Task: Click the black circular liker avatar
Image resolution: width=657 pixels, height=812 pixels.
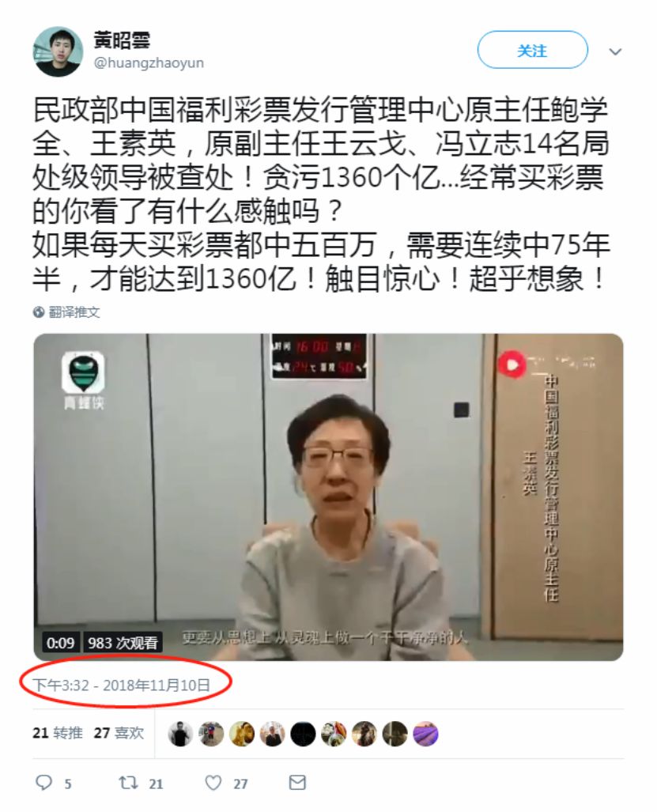Action: pyautogui.click(x=303, y=733)
